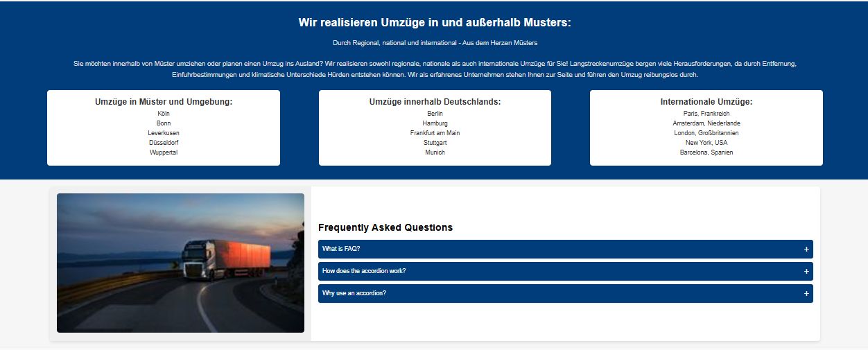Select the 'Internationale Umzüge' card heading
Image resolution: width=868 pixels, height=350 pixels.
(x=706, y=102)
